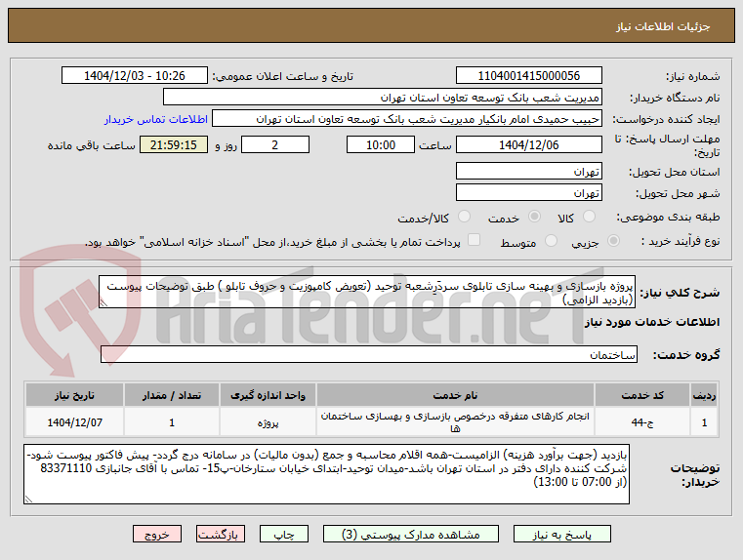Click service code cell ج-44
Viewport: 743px width, 560px height.
point(642,422)
